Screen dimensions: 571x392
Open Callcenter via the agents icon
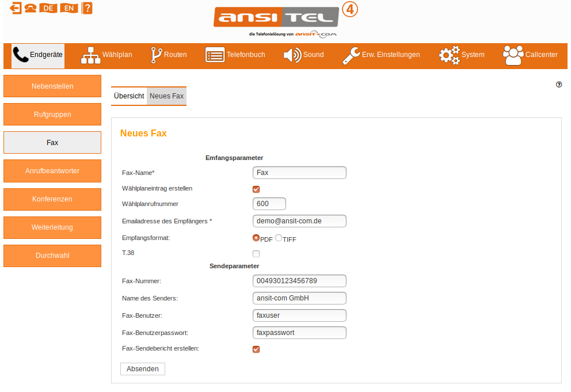513,55
